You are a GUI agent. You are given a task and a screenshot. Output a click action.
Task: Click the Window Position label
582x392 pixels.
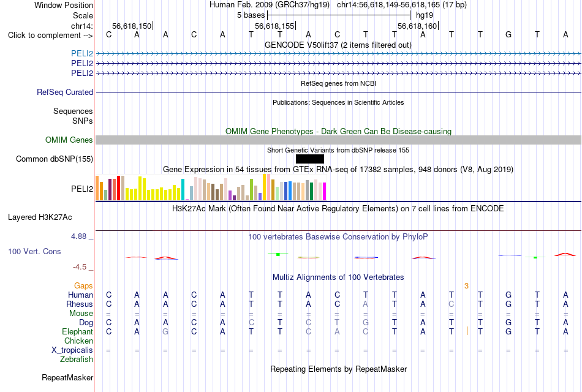(64, 5)
